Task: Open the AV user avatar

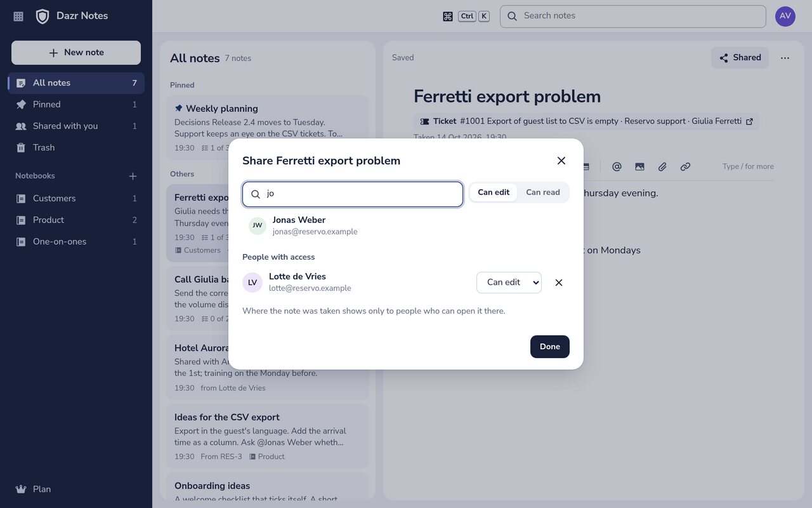Action: [x=785, y=17]
